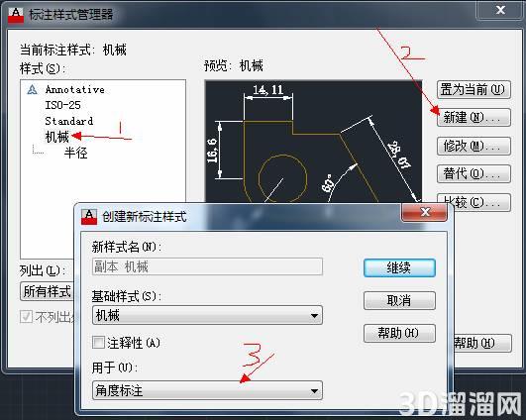Select the Annotative style in the list
526x420 pixels.
74,89
